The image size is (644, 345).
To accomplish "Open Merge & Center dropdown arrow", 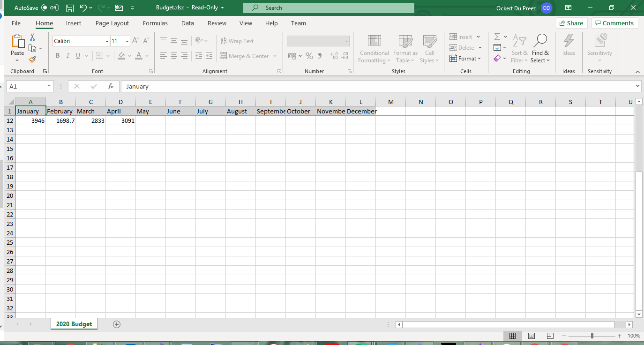I will coord(275,56).
